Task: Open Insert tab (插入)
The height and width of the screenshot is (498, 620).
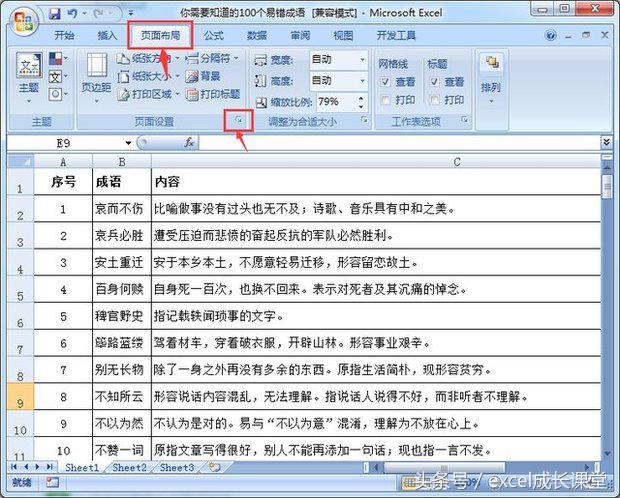Action: coord(107,36)
